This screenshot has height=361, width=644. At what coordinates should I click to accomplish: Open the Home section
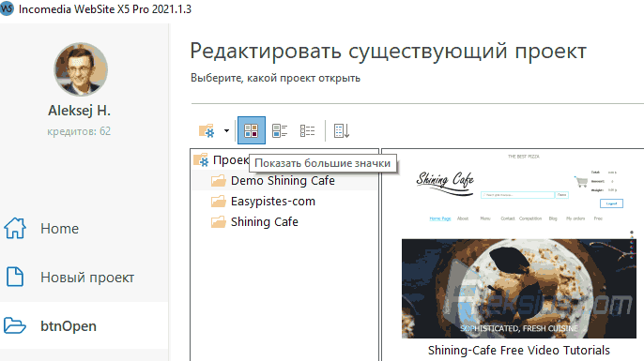tap(59, 229)
